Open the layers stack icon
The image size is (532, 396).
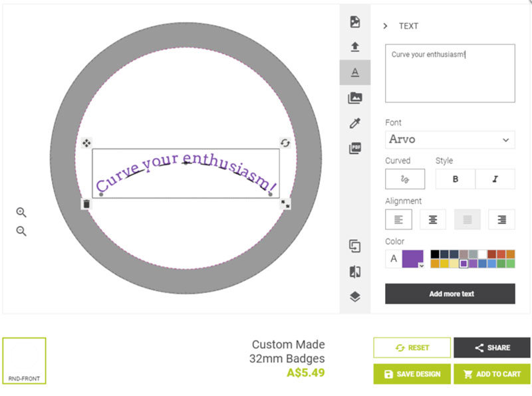355,297
